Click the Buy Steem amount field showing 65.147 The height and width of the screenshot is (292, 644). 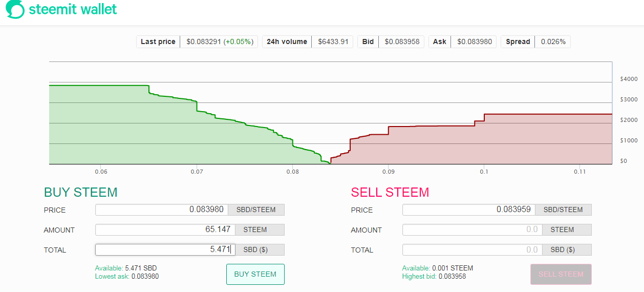165,230
